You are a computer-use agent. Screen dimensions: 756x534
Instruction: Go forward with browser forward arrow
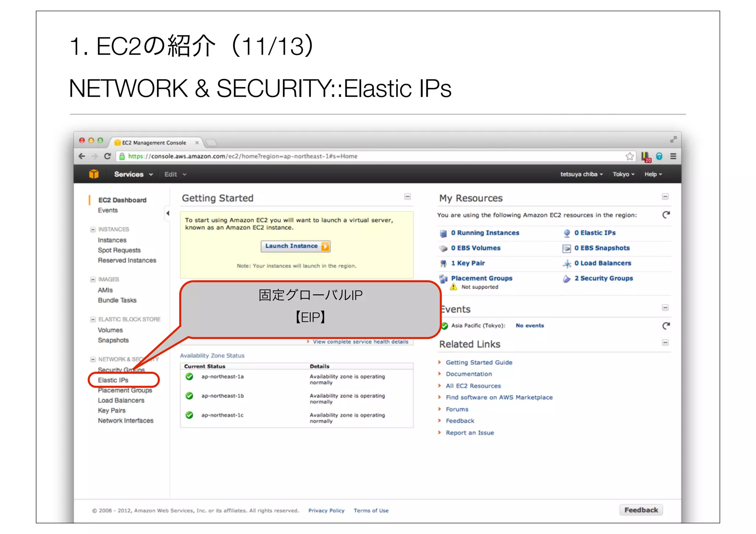(x=94, y=156)
